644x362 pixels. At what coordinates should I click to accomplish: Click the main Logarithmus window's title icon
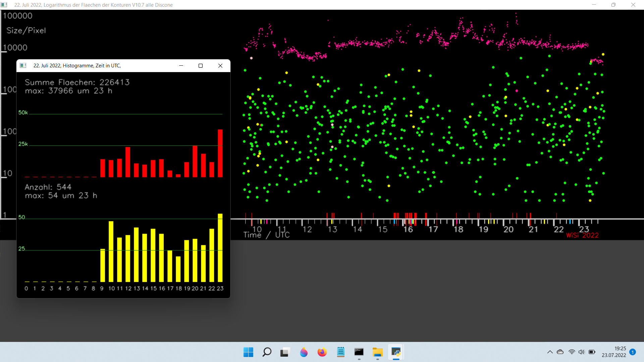[4, 5]
